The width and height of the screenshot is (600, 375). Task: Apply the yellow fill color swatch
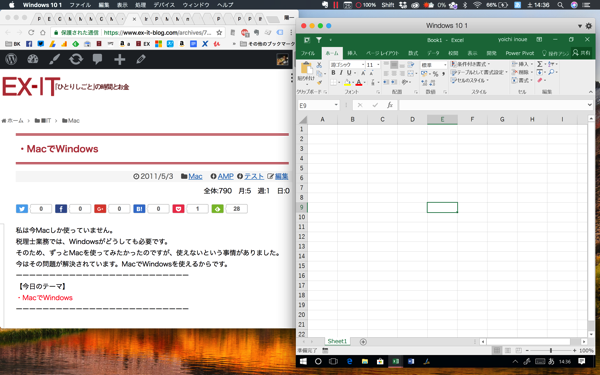point(347,82)
